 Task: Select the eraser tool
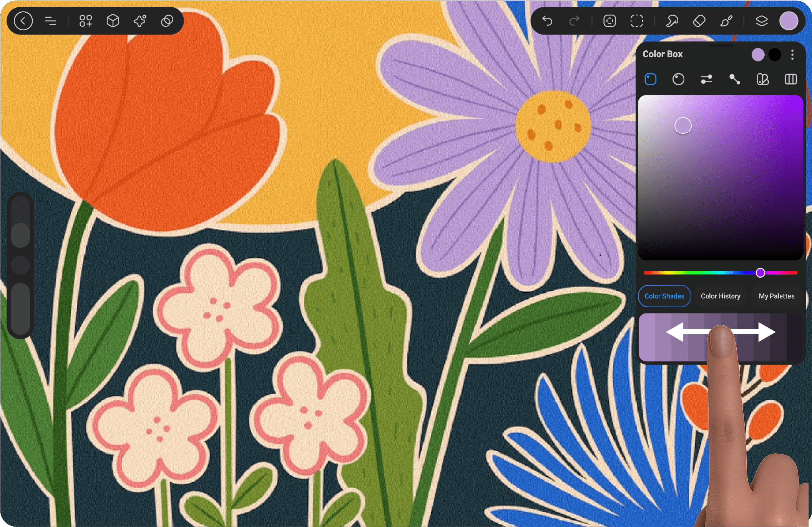[699, 21]
